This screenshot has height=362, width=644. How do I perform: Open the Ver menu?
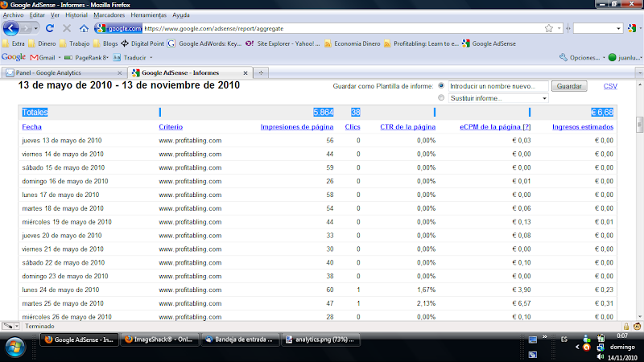(x=55, y=14)
